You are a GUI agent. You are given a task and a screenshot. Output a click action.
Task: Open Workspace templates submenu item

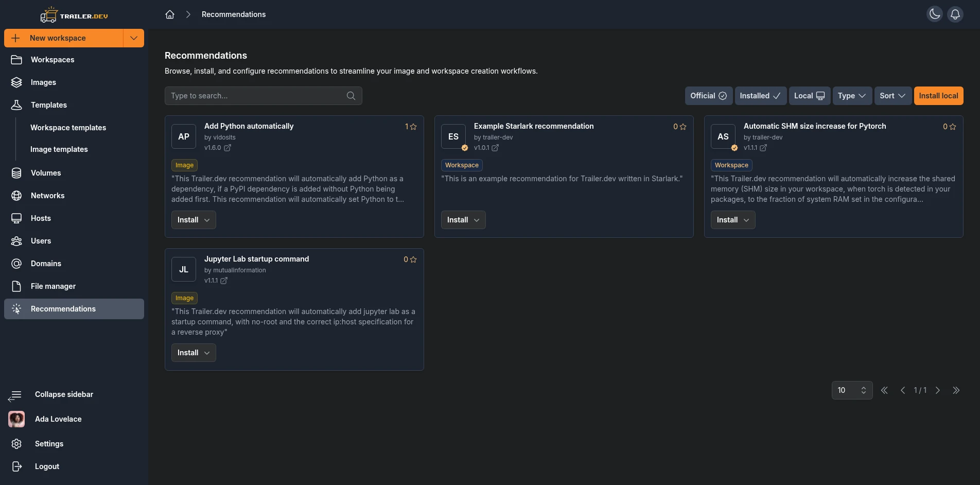tap(68, 128)
